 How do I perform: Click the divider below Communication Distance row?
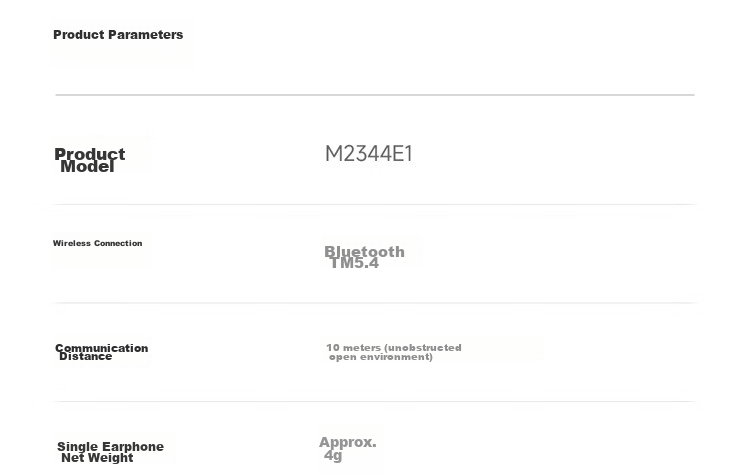(x=375, y=401)
